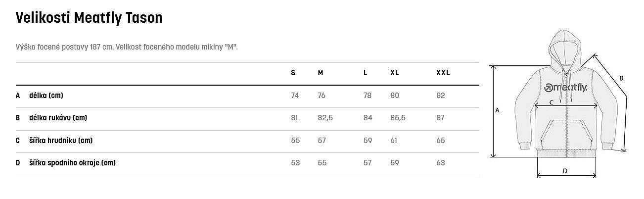Click the meatfly logo on the hoodie
Viewport: 644px width, 199px height.
(x=566, y=88)
